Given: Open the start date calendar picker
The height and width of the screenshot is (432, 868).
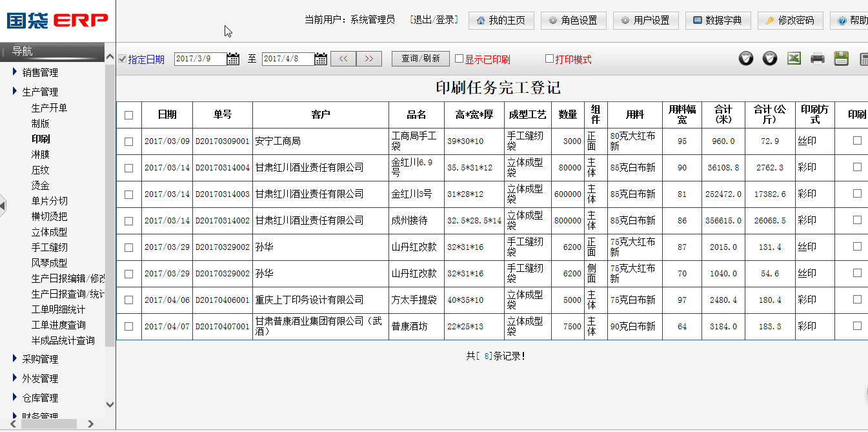Looking at the screenshot, I should (x=233, y=59).
